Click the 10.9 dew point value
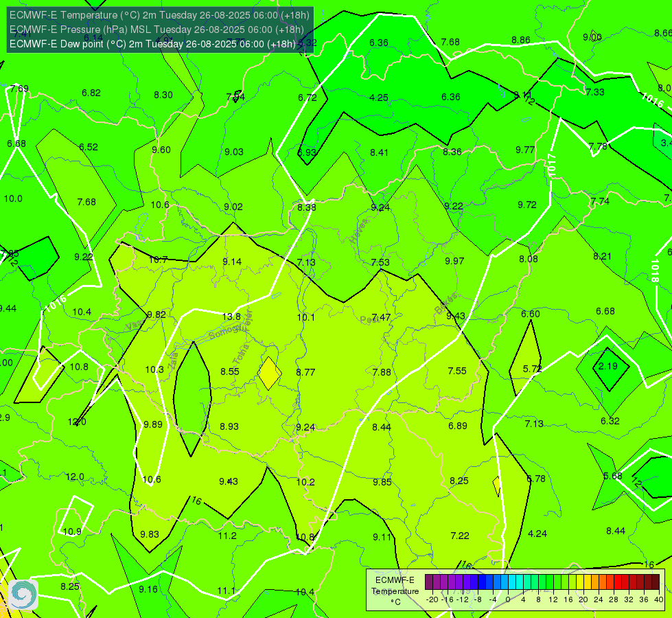 point(72,531)
